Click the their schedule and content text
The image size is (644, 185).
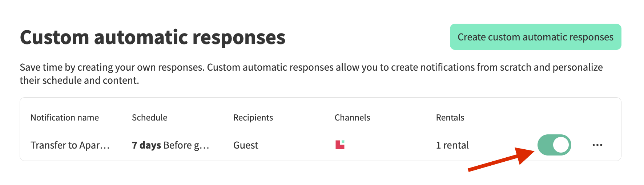tap(79, 80)
